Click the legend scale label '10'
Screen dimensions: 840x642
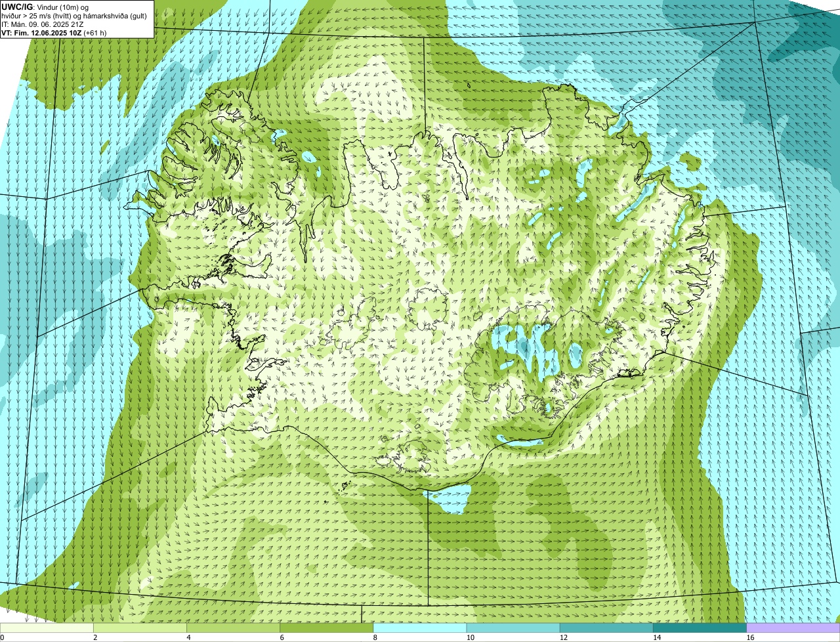pos(470,637)
